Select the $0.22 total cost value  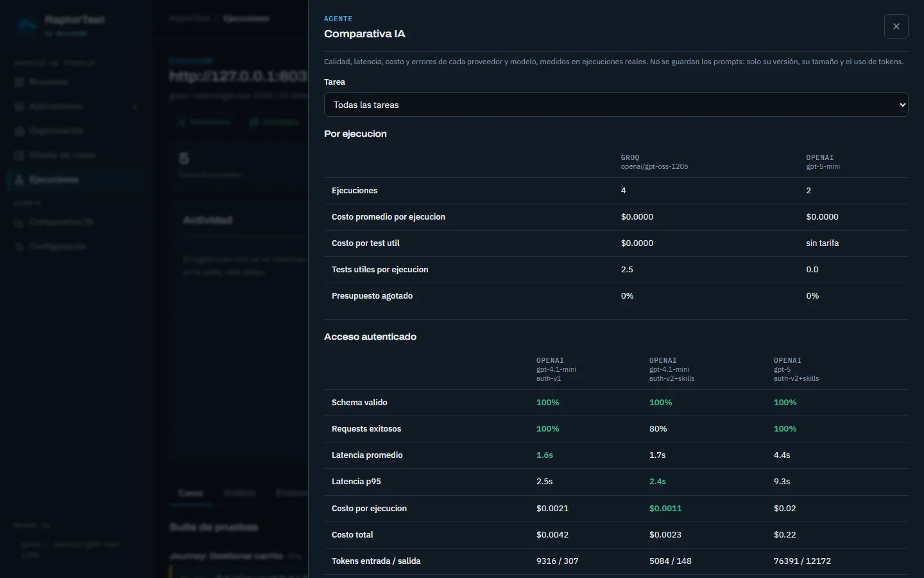point(785,535)
